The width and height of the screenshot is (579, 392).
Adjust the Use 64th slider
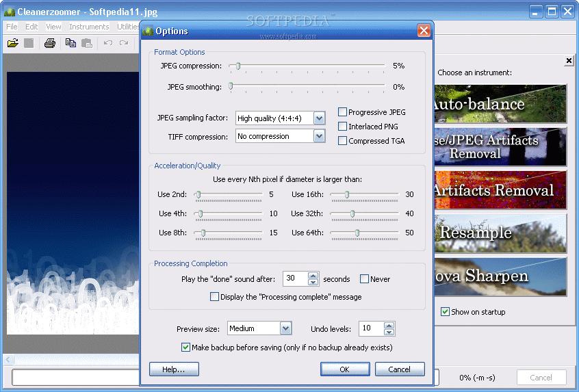(357, 233)
